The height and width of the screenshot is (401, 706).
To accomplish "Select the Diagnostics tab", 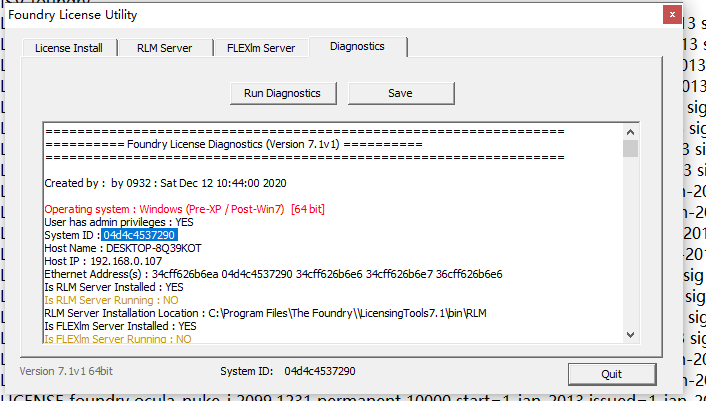I will click(x=358, y=46).
